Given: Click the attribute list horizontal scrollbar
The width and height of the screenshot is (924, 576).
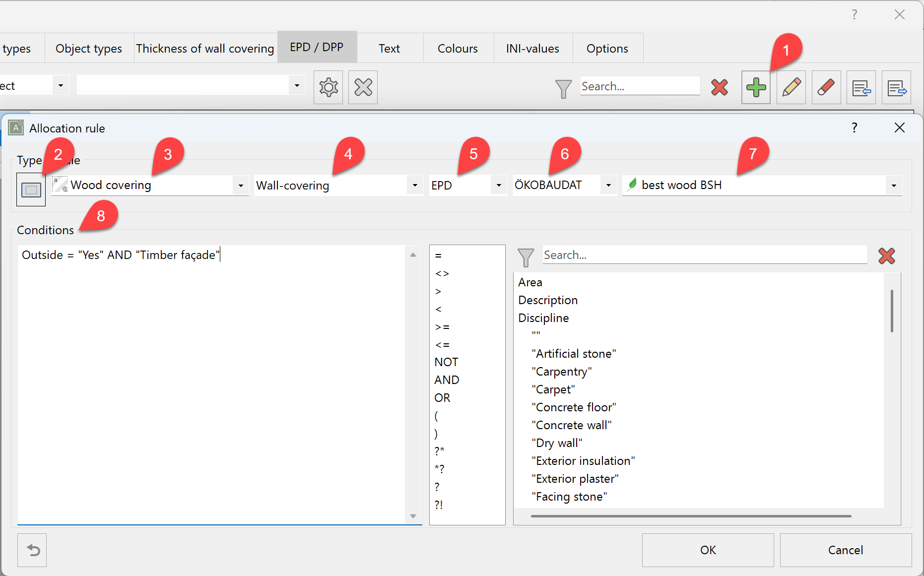Looking at the screenshot, I should coord(691,516).
